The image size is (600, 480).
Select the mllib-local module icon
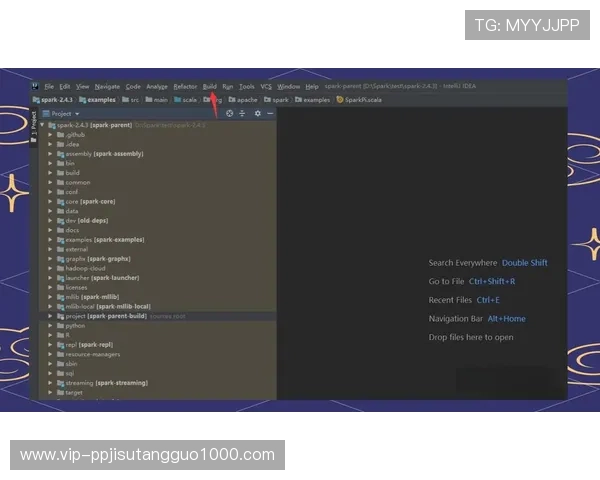click(x=60, y=307)
